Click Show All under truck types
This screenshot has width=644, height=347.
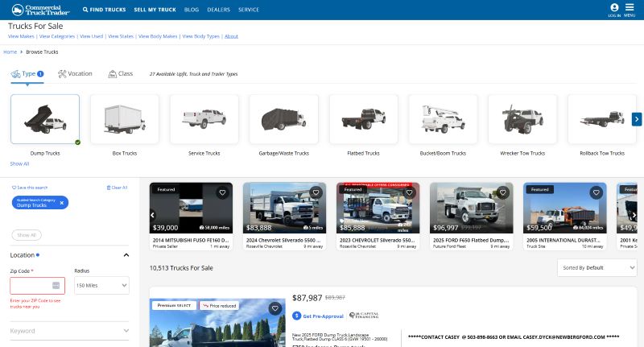point(19,164)
